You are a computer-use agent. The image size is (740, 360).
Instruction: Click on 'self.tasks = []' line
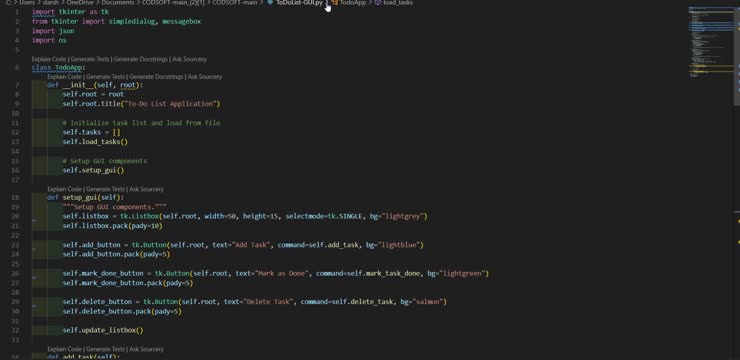tap(92, 133)
